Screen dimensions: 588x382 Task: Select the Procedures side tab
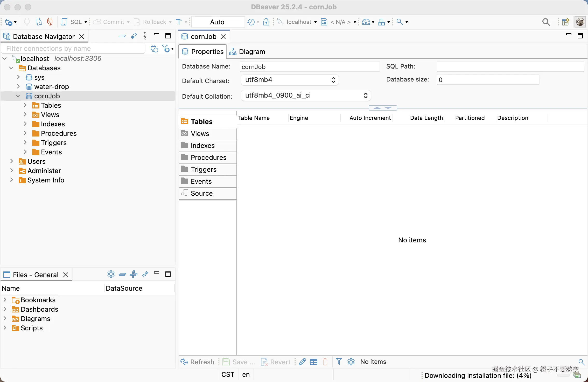208,158
